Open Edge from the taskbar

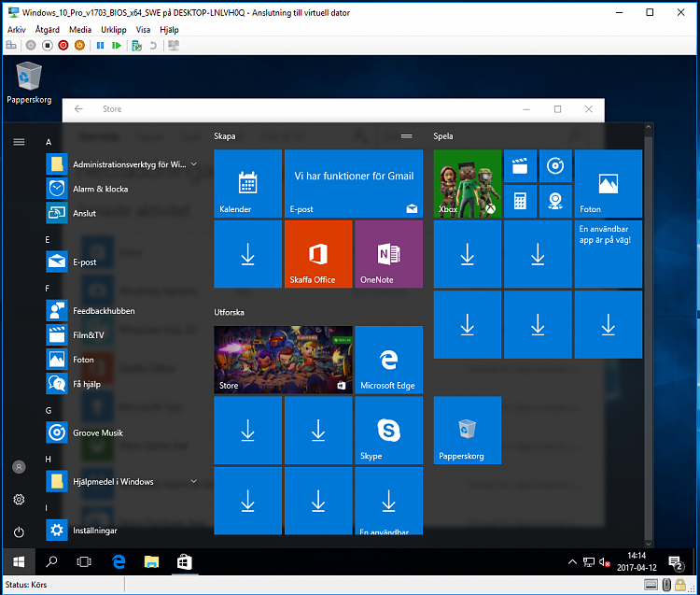point(119,562)
